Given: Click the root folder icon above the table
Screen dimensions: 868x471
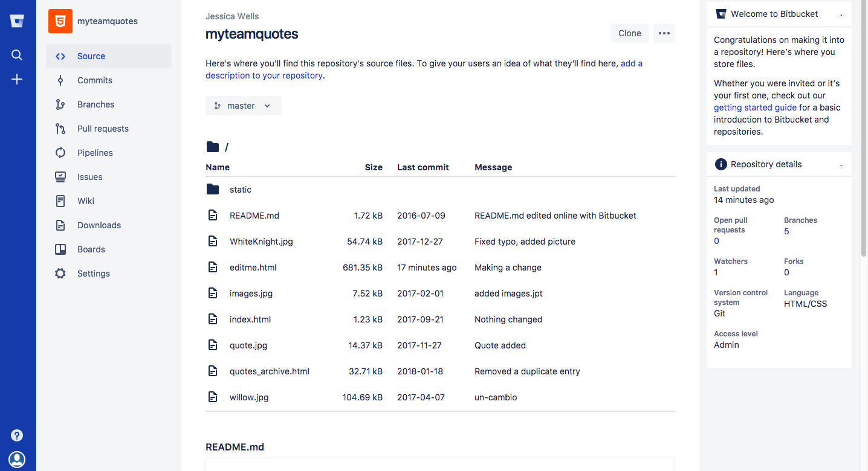Looking at the screenshot, I should point(213,147).
